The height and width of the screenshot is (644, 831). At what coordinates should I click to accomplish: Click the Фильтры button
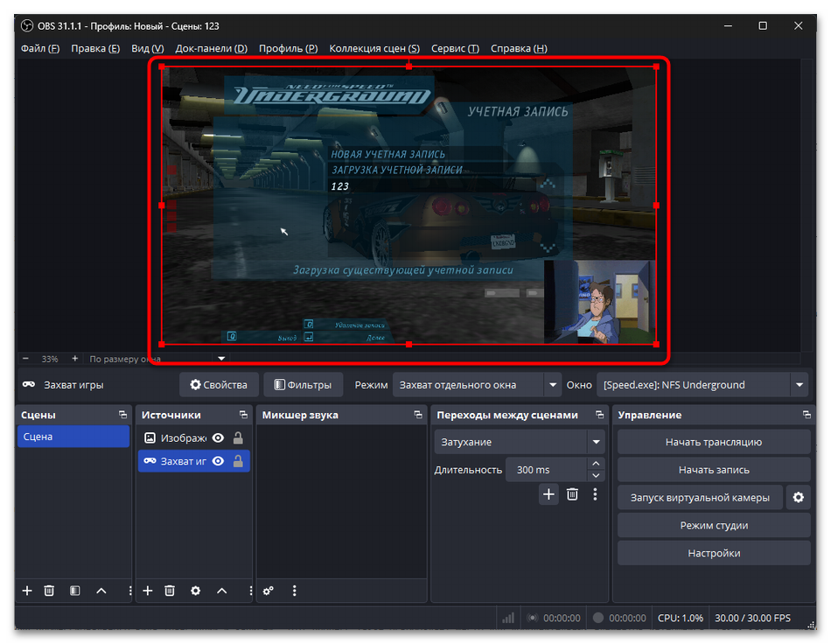tap(304, 385)
